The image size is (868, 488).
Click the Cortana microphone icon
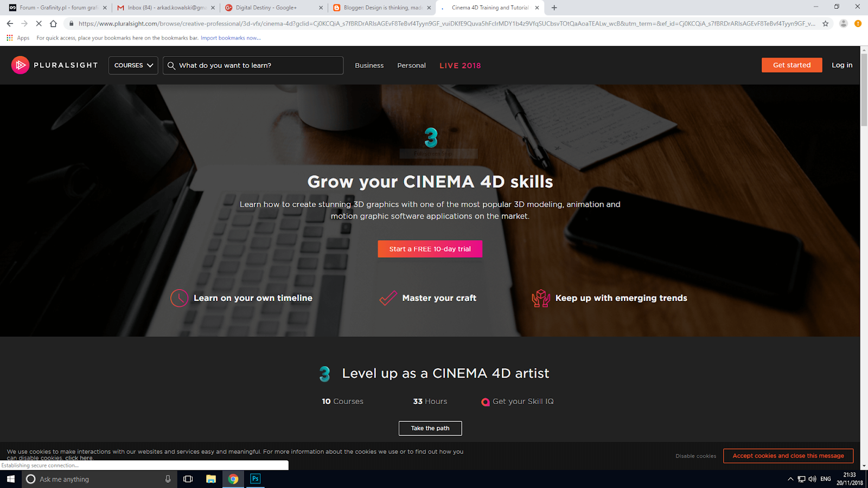click(168, 479)
